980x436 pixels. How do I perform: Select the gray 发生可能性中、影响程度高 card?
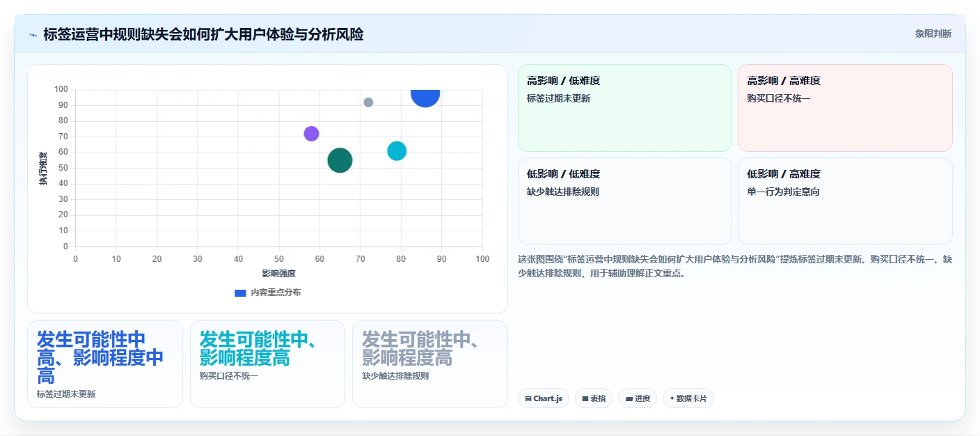coord(430,364)
